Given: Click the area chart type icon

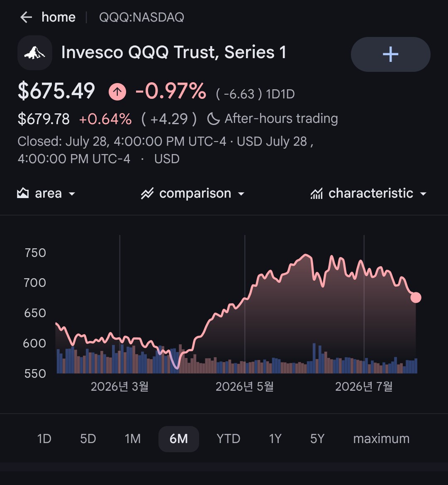Looking at the screenshot, I should pyautogui.click(x=23, y=194).
